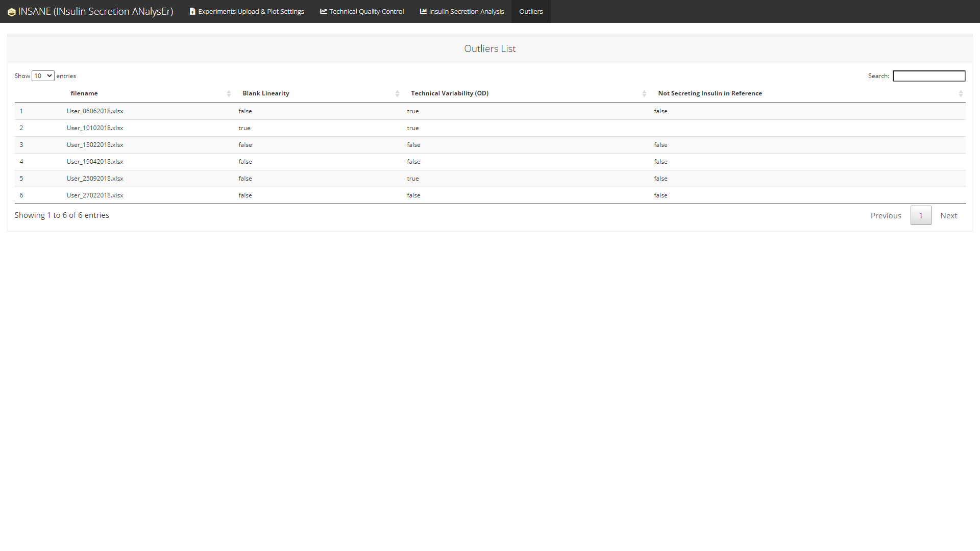This screenshot has height=551, width=980.
Task: Select the User_25092018.xlsx filename cell
Action: 95,179
